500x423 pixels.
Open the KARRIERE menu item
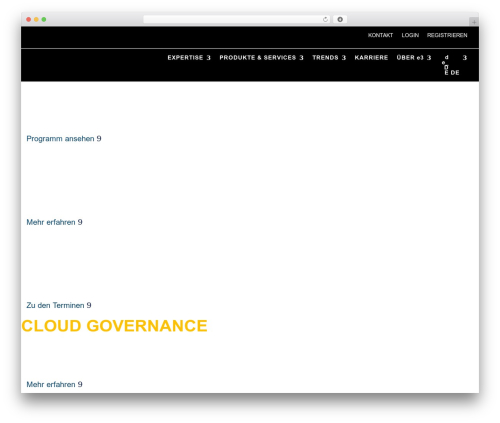click(371, 58)
